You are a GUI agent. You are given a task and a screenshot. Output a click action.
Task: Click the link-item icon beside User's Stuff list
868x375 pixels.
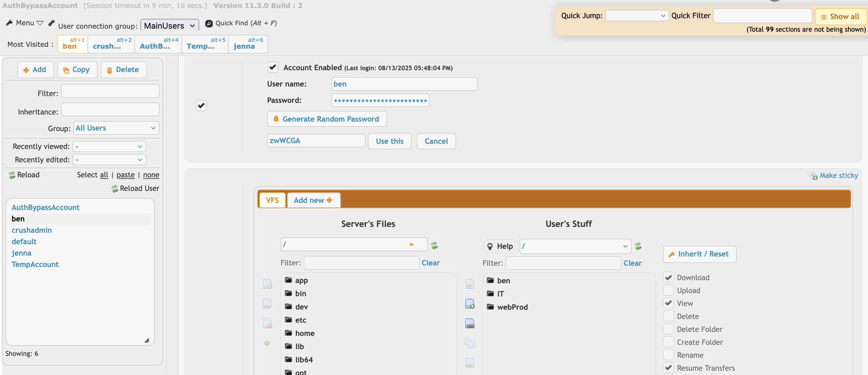click(x=470, y=324)
